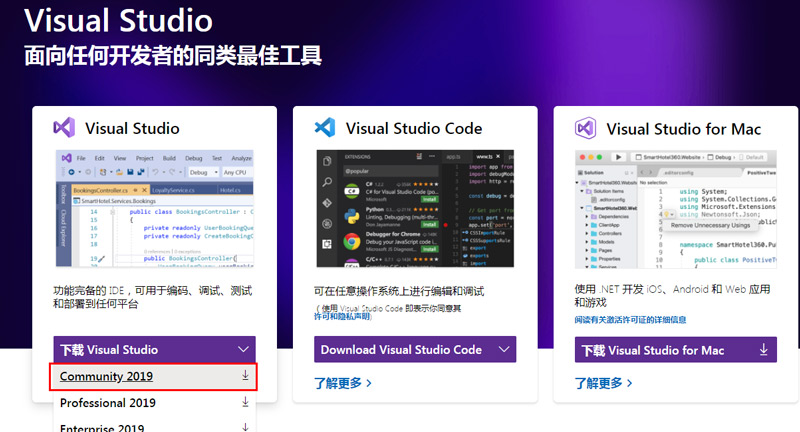Viewport: 800px width, 432px height.
Task: Click download icon on Visual Studio for Mac button
Action: [x=764, y=350]
